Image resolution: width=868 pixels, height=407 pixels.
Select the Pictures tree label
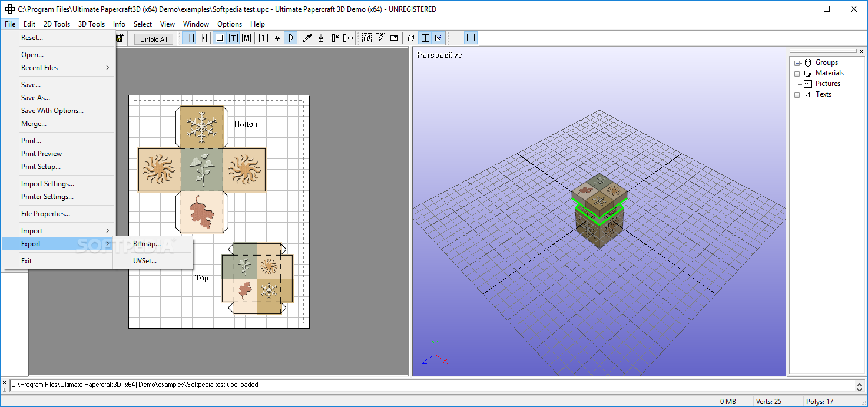click(x=827, y=84)
